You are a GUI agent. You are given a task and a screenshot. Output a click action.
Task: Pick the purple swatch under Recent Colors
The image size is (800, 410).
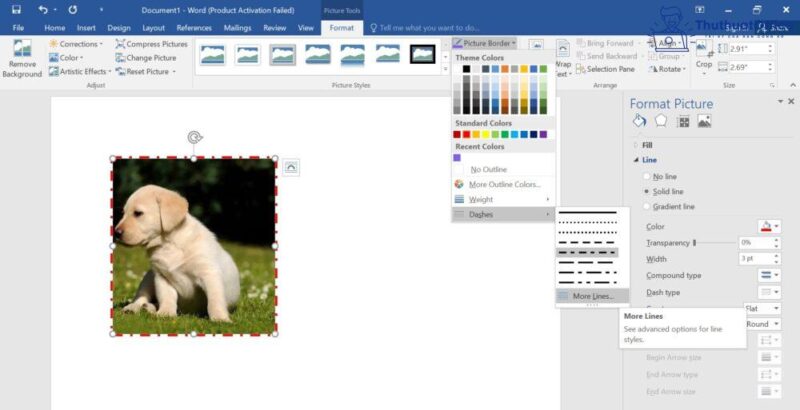[457, 157]
